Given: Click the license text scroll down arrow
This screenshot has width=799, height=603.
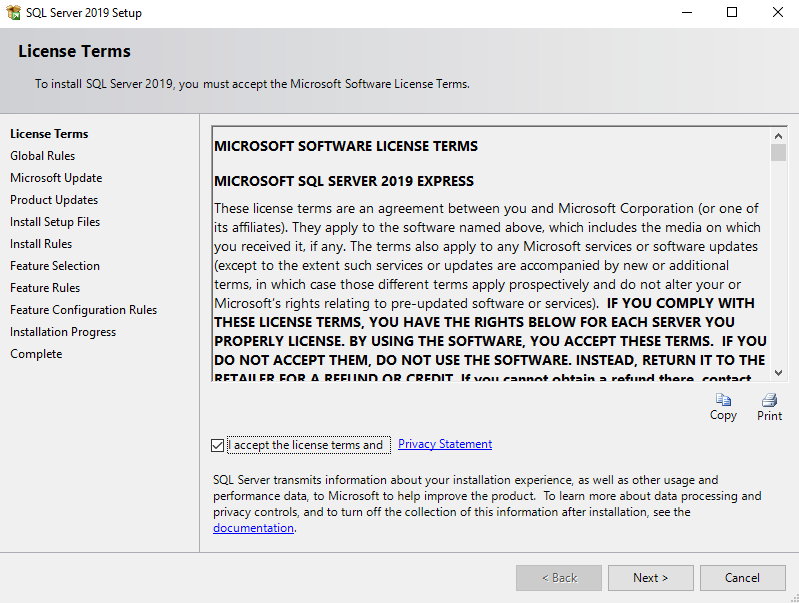Looking at the screenshot, I should (x=778, y=373).
